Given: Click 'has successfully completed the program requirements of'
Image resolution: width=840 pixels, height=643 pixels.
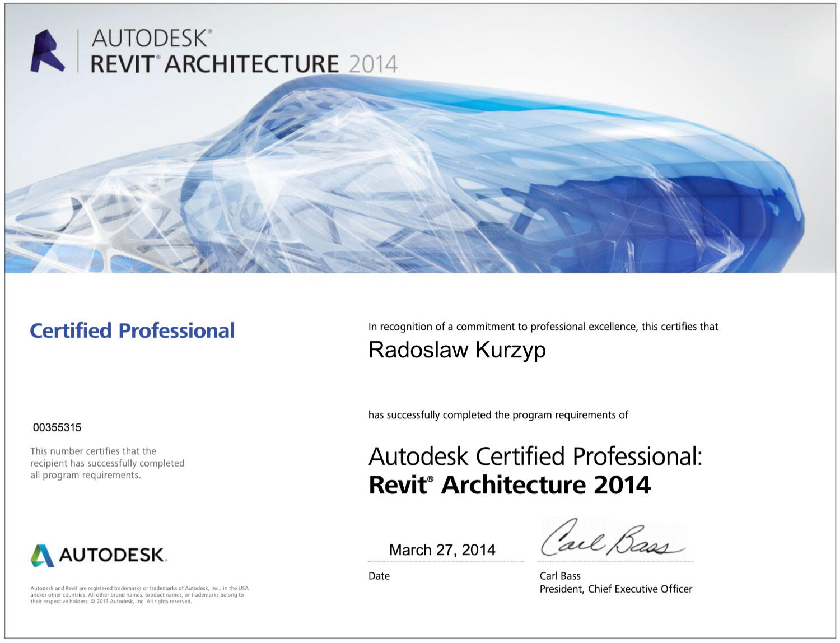Looking at the screenshot, I should click(x=498, y=415).
